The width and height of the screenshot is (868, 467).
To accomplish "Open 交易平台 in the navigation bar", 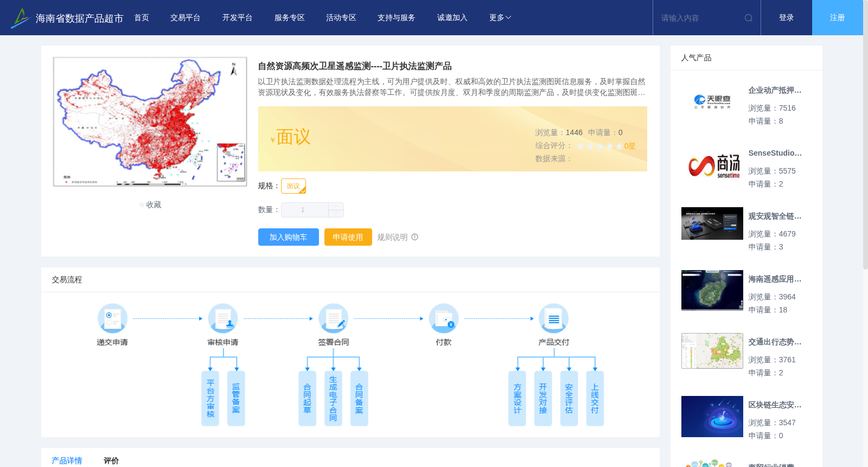I will (x=186, y=18).
